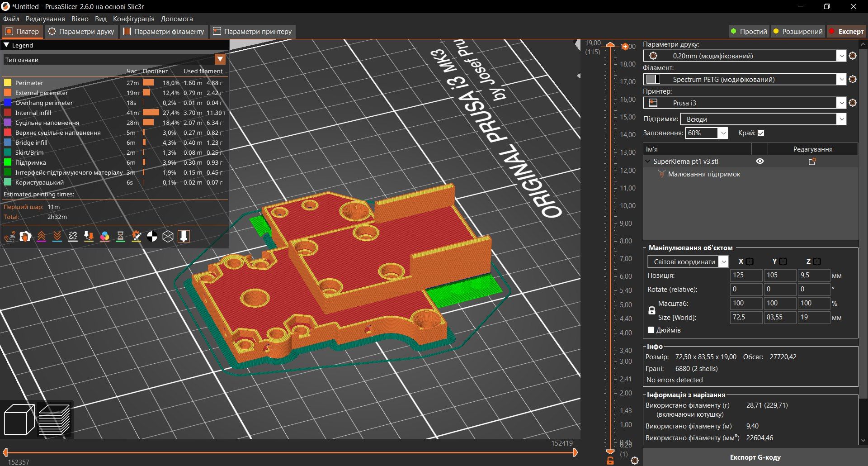Open Конфігурація menu
Screen dimensions: 868x466
coord(134,19)
